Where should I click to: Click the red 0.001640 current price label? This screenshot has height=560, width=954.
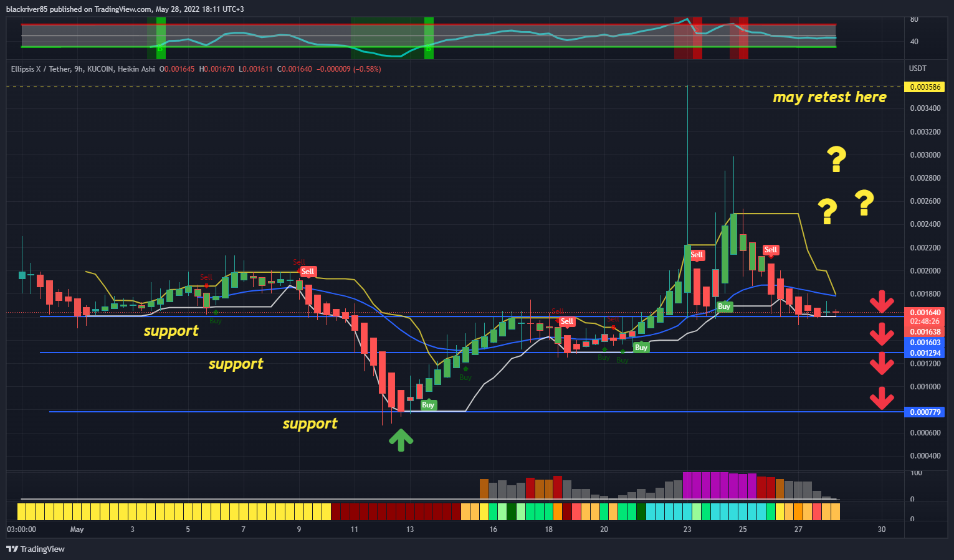[x=925, y=313]
